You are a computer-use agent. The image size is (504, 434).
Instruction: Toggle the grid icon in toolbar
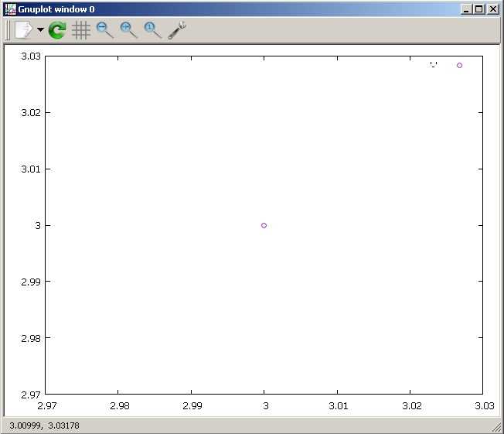pos(80,30)
